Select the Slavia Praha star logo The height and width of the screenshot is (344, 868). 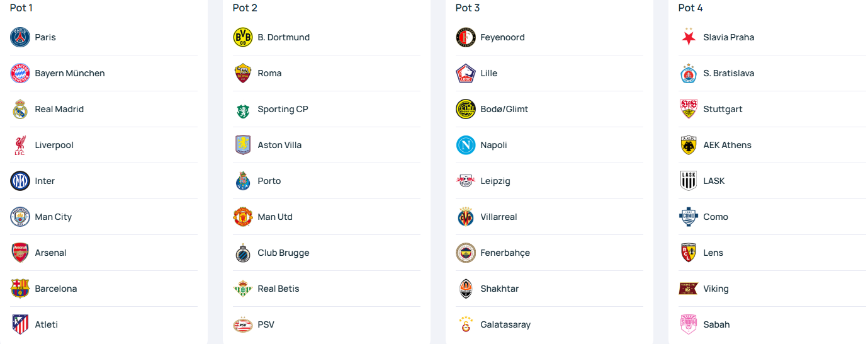(x=689, y=37)
